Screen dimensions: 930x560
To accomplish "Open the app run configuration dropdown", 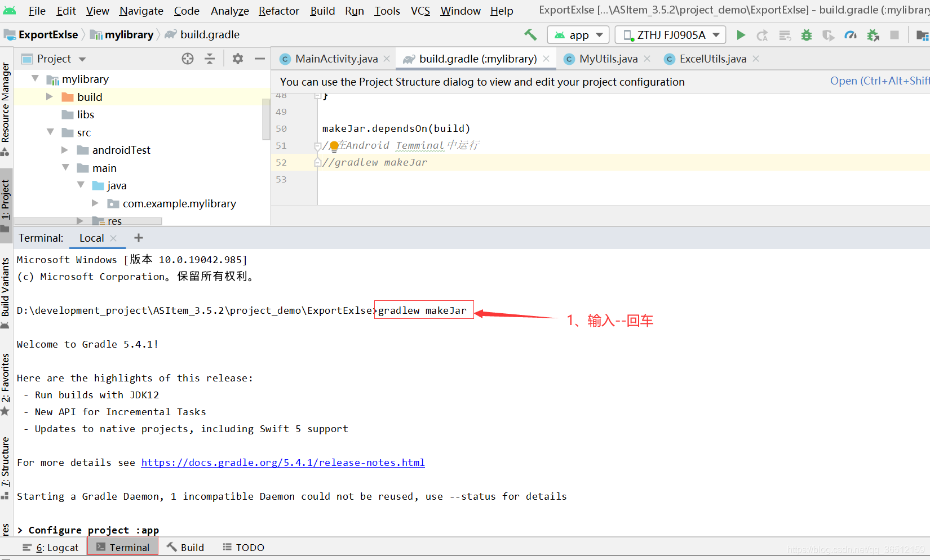I will (x=578, y=35).
